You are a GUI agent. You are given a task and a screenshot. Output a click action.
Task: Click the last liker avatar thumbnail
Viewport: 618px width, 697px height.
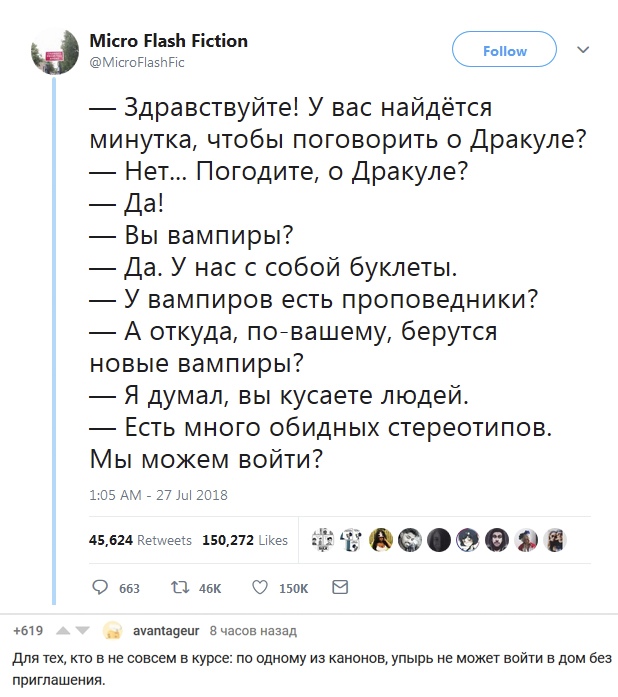(x=558, y=540)
